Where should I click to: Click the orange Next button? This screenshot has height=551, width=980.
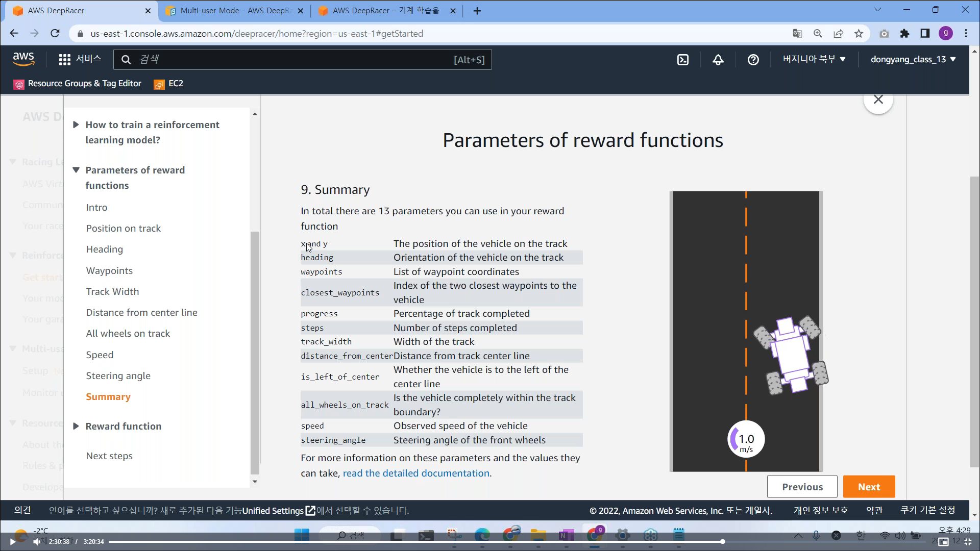(x=868, y=487)
